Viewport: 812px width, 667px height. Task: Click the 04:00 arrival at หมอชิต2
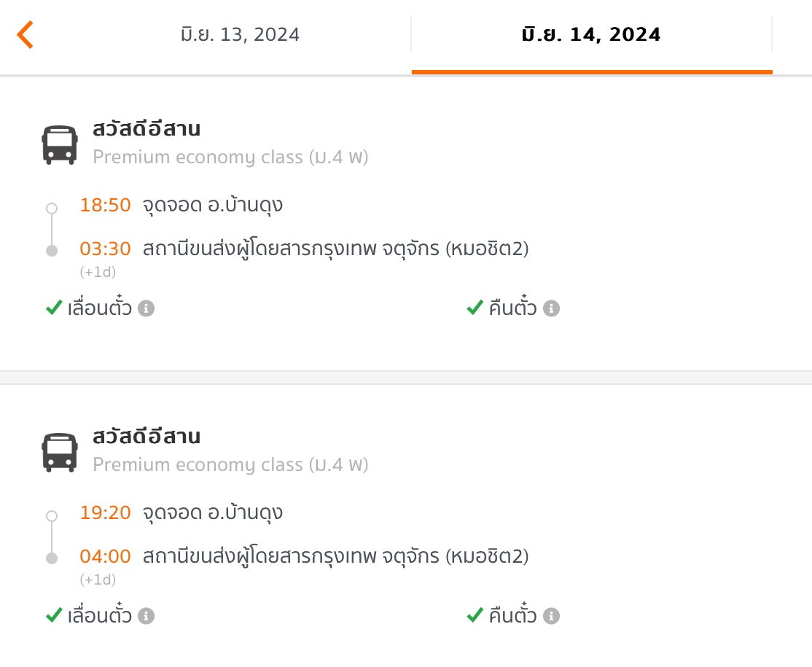click(x=105, y=557)
